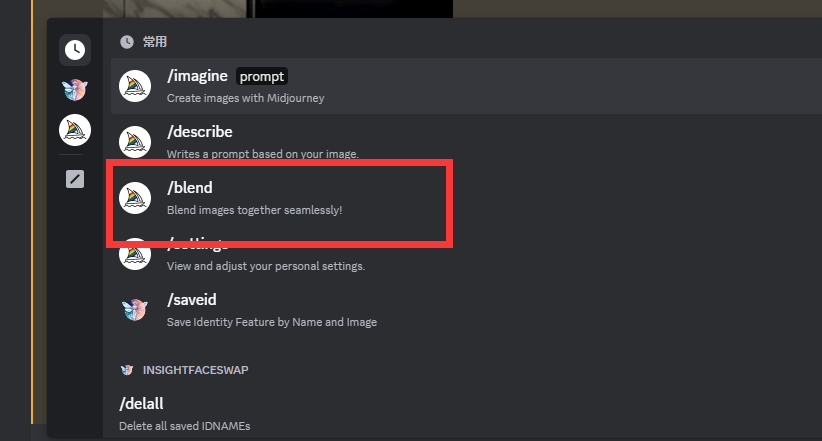The height and width of the screenshot is (441, 822).
Task: Click the 常用 section header label
Action: click(x=155, y=42)
